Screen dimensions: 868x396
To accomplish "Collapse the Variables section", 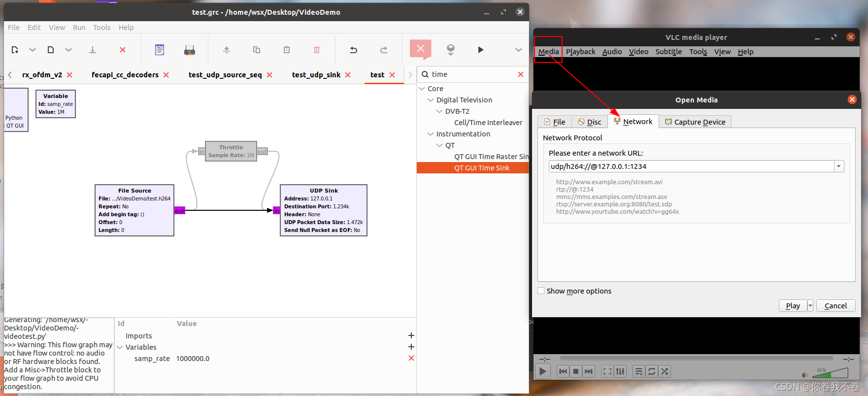I will [120, 347].
